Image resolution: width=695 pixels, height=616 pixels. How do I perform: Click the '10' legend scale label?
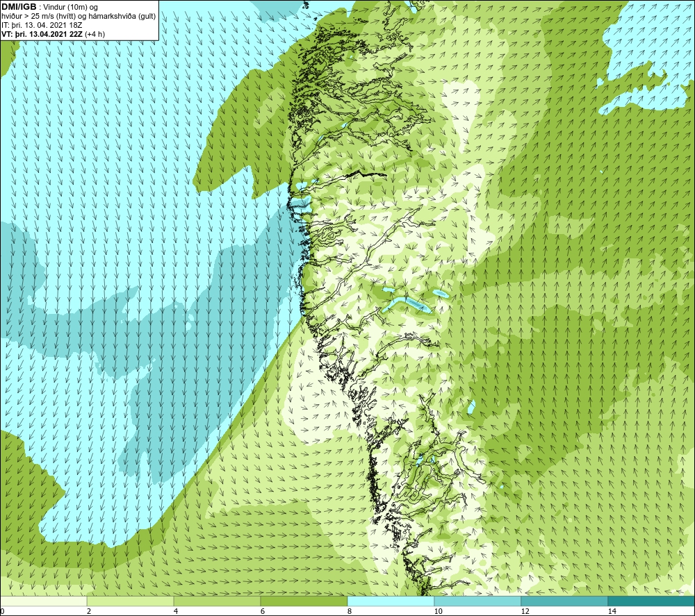438,612
